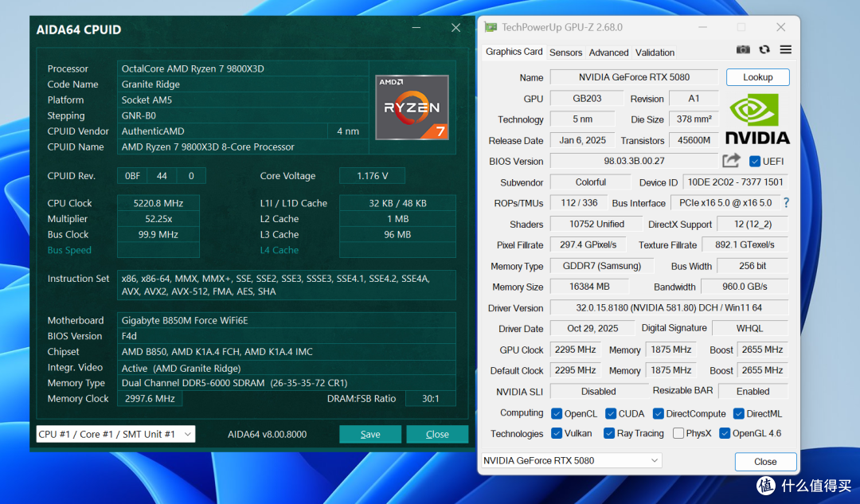This screenshot has height=504, width=860.
Task: Expand the NVIDIA GeForce RTX 5080 GPU dropdown
Action: tap(572, 461)
